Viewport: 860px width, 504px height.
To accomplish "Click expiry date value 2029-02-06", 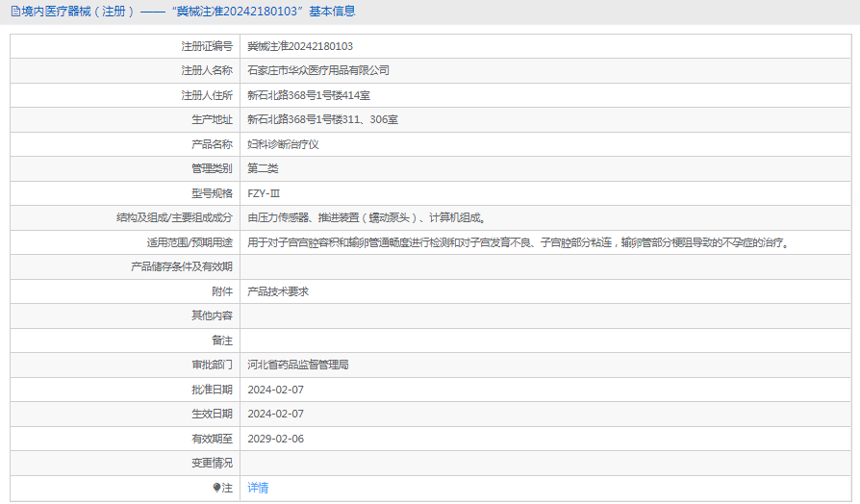I will pos(275,439).
